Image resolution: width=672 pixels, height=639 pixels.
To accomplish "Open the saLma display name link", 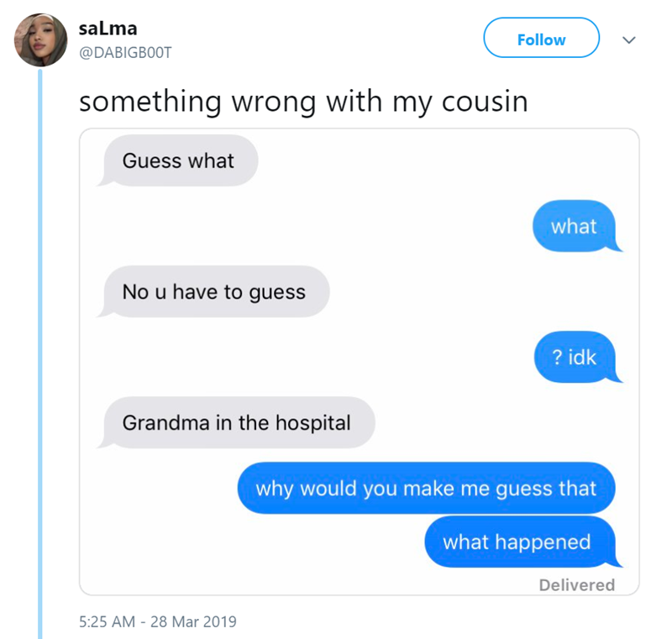I will pos(108,28).
